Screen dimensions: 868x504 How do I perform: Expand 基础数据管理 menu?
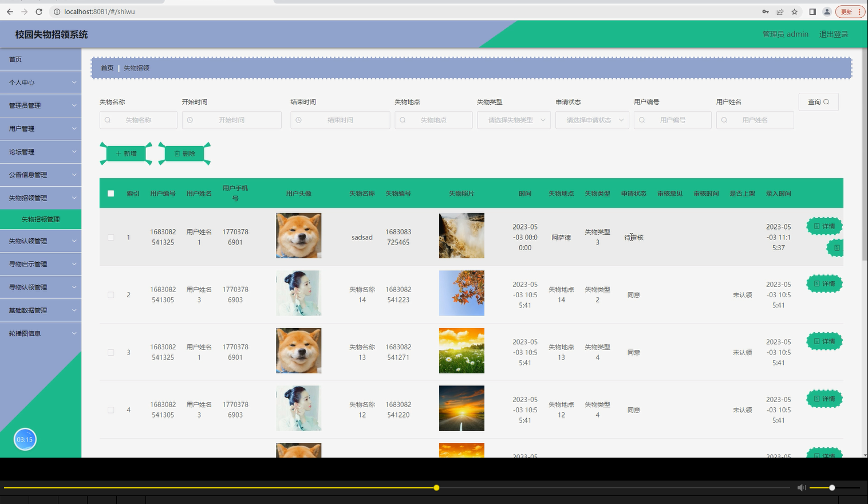[x=41, y=310]
